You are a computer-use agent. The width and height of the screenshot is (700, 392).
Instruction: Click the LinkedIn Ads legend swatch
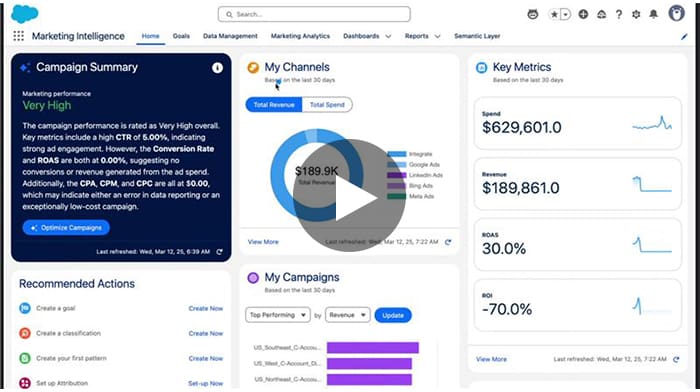tap(396, 175)
